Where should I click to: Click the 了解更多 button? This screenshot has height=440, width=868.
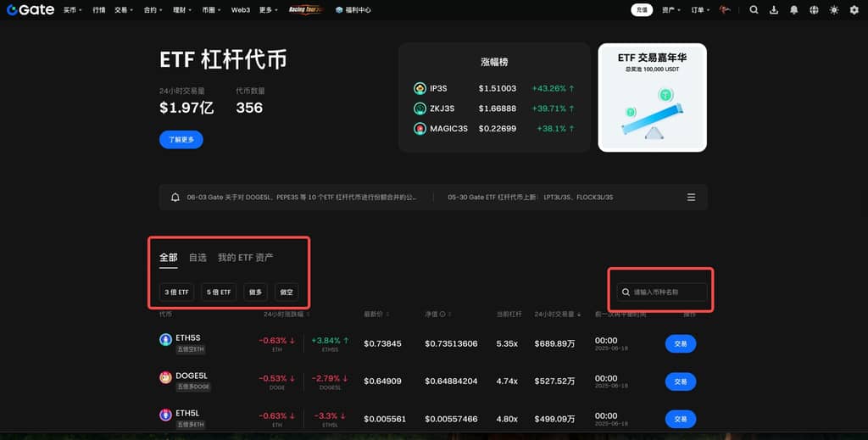[x=181, y=140]
